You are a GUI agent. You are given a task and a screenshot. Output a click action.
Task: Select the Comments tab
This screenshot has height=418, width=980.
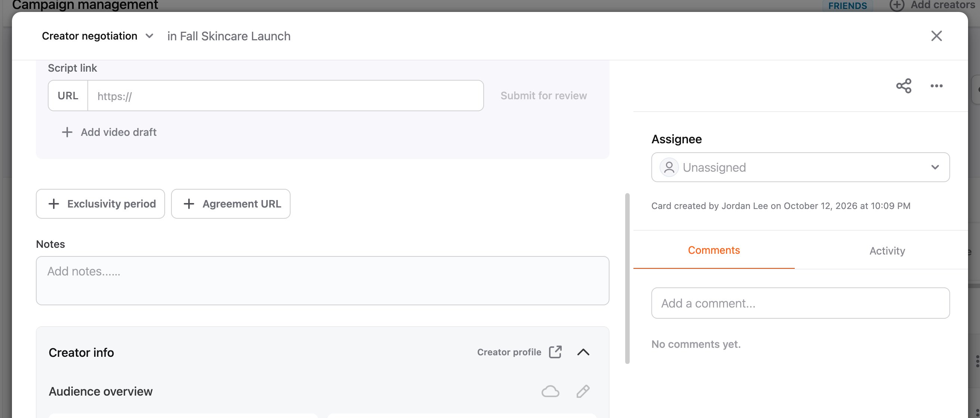point(714,250)
